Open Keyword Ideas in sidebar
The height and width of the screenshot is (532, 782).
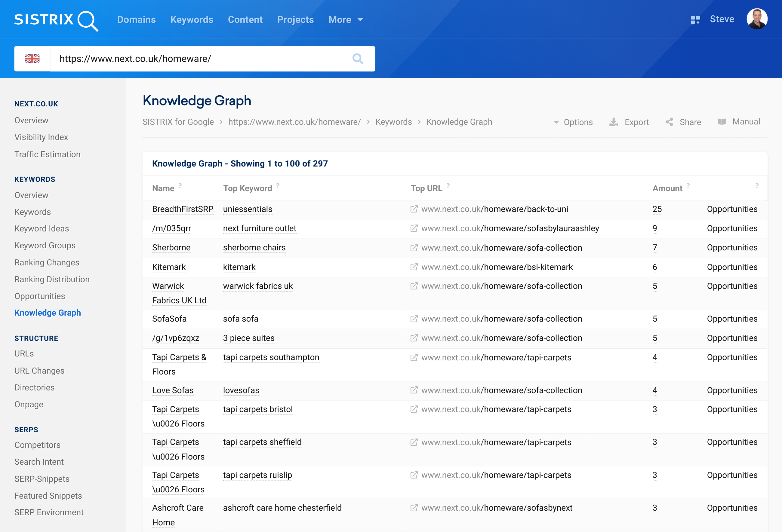[42, 229]
